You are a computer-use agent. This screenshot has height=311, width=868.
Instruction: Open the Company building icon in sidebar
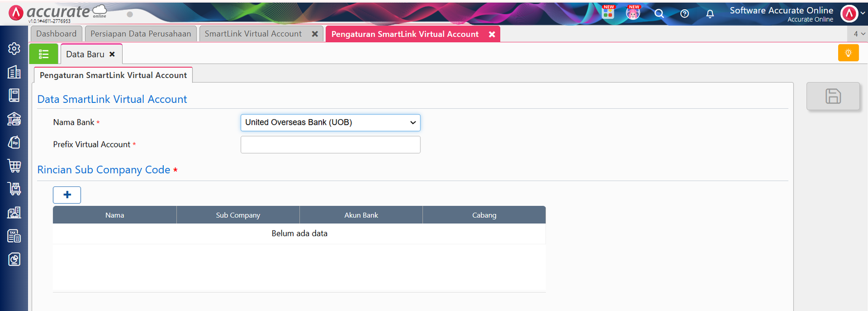point(14,72)
